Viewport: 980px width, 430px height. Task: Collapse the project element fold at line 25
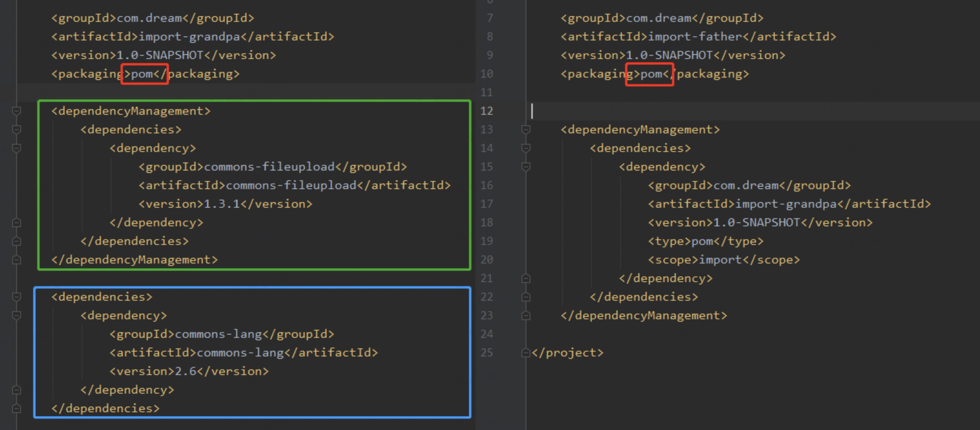point(526,352)
